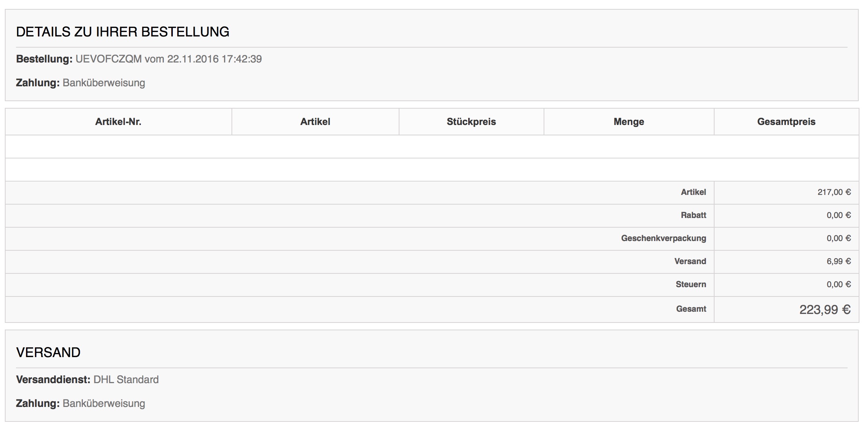This screenshot has width=868, height=430.
Task: Click the Bestellung label
Action: click(x=44, y=59)
